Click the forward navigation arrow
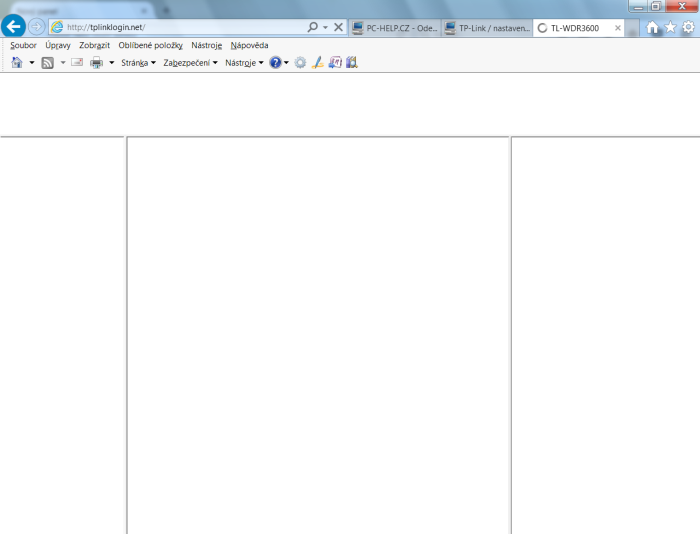 36,27
